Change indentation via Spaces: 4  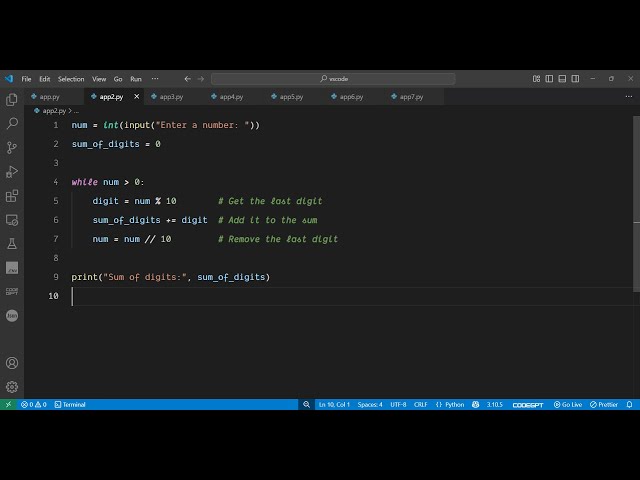tap(370, 404)
